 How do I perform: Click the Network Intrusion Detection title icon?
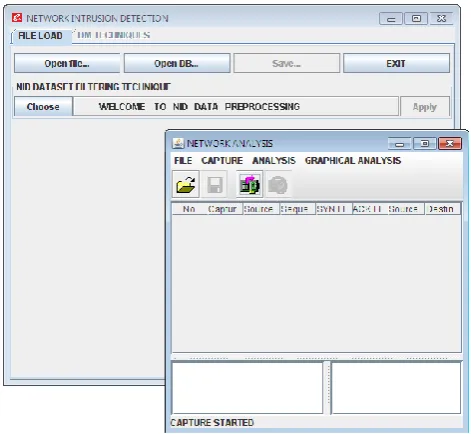pyautogui.click(x=17, y=18)
